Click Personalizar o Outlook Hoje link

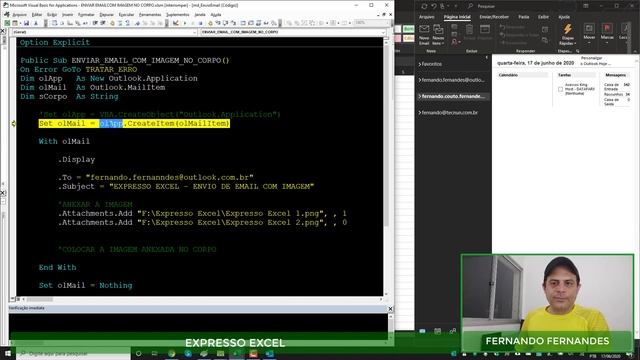[596, 61]
